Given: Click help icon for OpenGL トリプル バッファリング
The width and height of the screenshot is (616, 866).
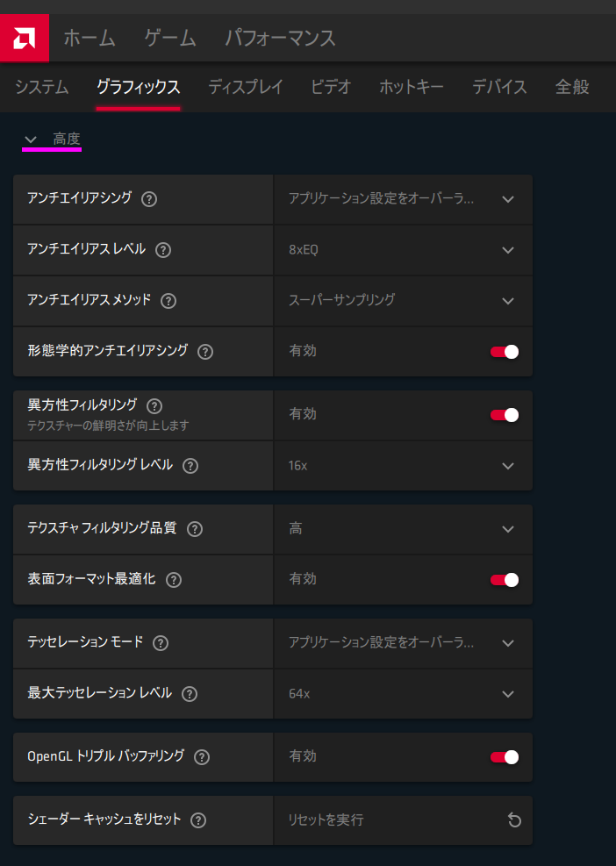Looking at the screenshot, I should [x=202, y=757].
